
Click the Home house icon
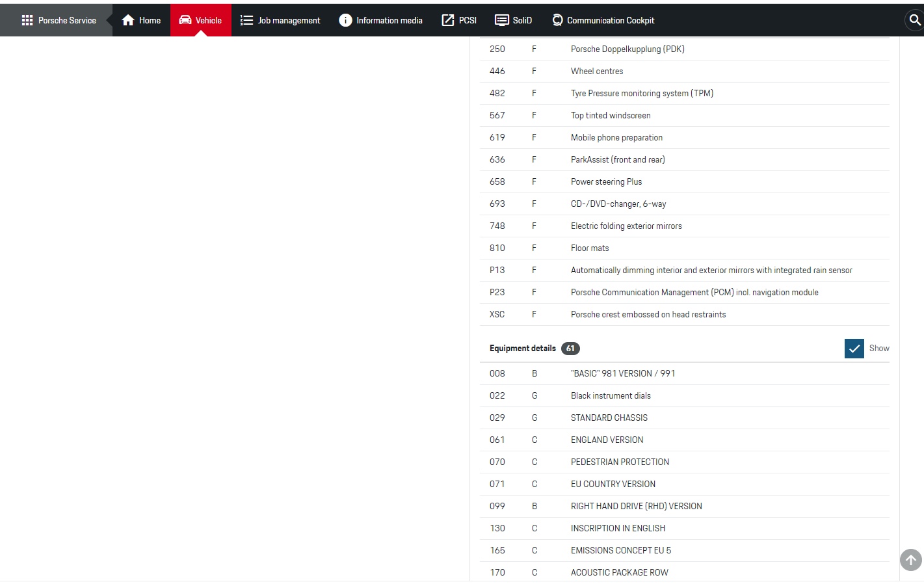coord(128,20)
